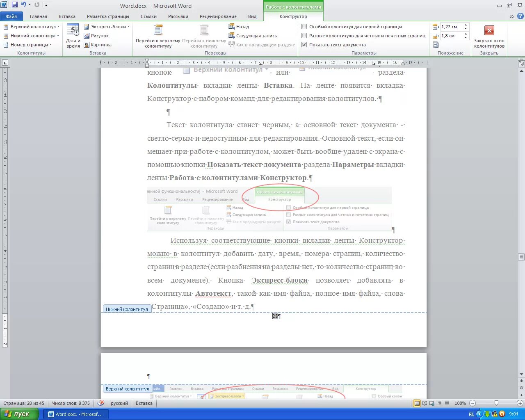Insert Дата и время calendar icon
The image size is (525, 420).
tap(73, 36)
